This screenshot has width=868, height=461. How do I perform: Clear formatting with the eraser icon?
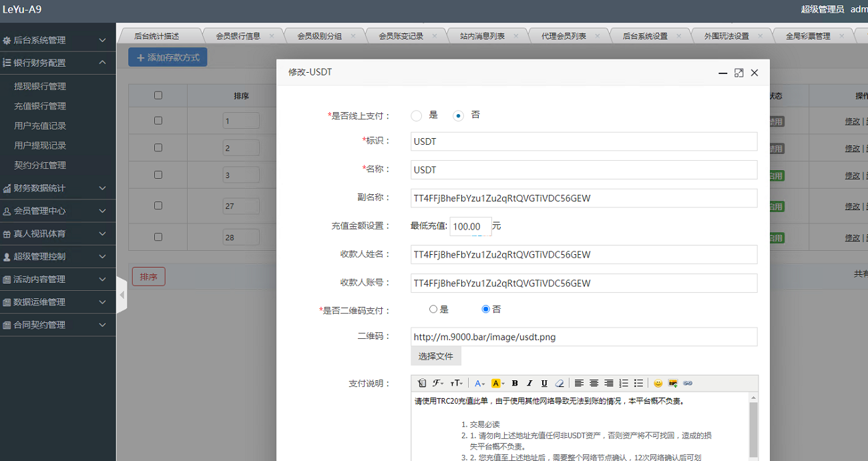tap(560, 383)
